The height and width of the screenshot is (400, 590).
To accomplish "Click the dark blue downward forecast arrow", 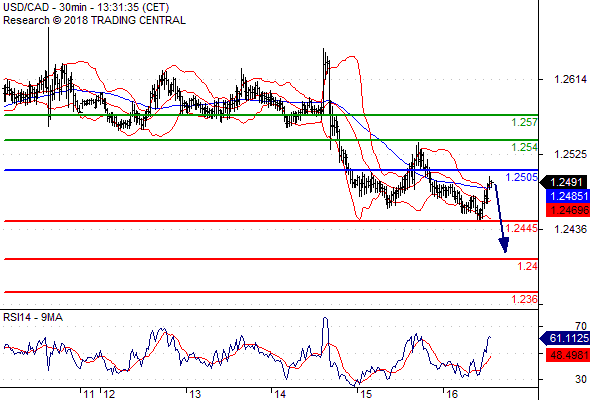I will (500, 218).
